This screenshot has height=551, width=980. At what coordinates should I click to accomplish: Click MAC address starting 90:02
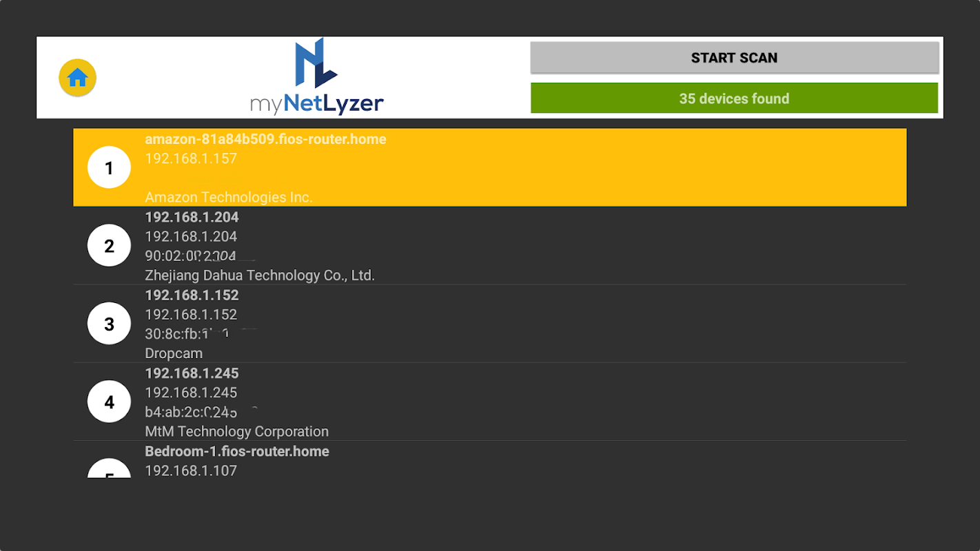point(191,256)
